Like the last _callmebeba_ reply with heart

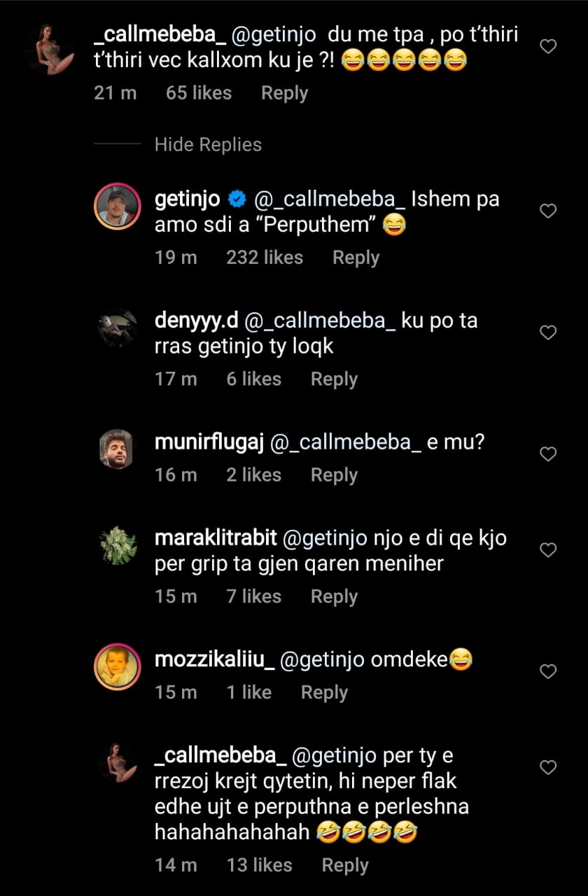point(549,768)
